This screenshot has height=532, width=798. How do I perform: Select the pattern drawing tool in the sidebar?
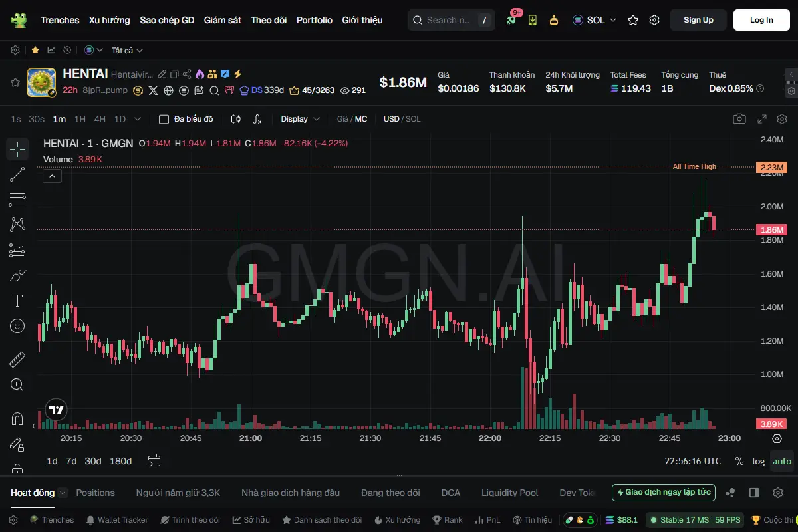(17, 225)
